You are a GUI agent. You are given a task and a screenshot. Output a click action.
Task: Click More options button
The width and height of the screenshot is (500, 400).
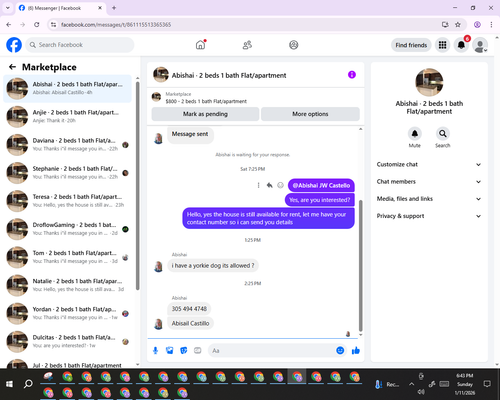point(310,114)
